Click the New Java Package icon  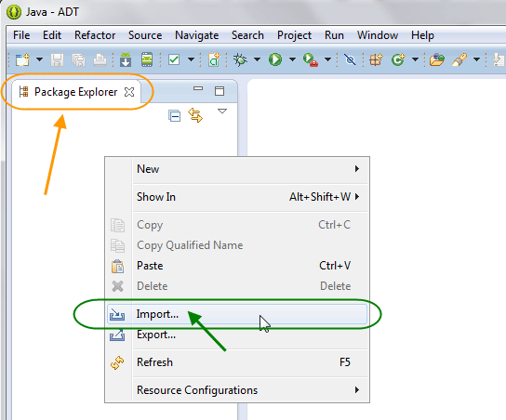(376, 59)
